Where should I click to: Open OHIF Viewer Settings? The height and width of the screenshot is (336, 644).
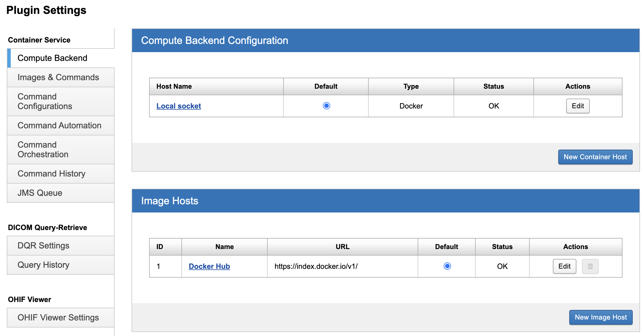point(58,318)
